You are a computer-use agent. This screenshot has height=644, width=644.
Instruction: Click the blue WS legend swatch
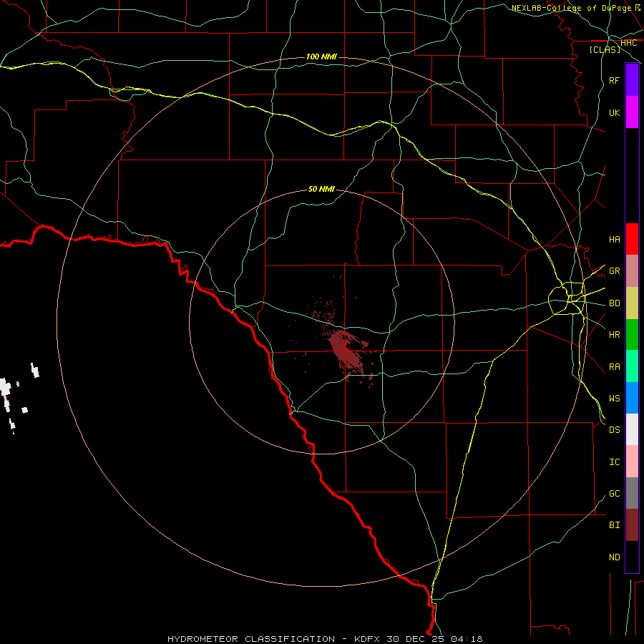click(632, 398)
